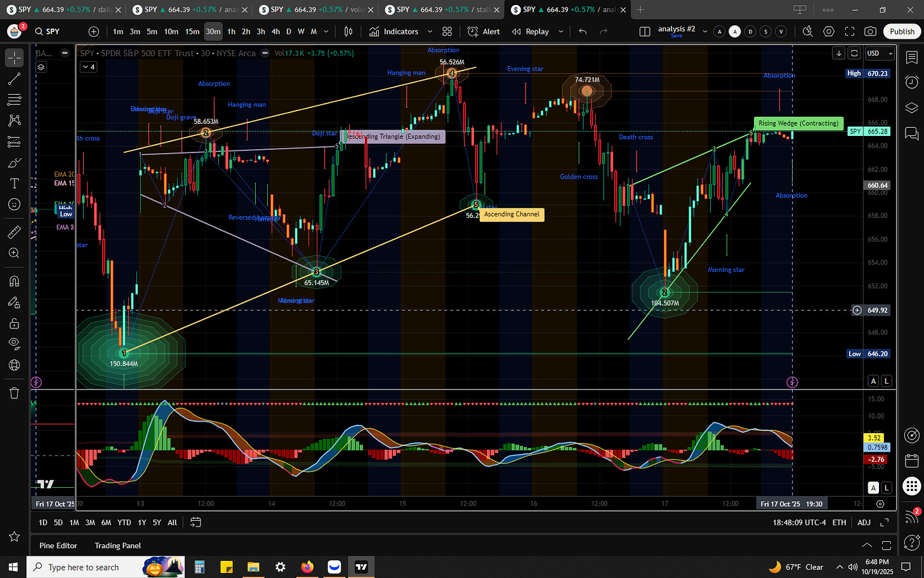
Task: Select the 1h timeframe
Action: point(231,32)
